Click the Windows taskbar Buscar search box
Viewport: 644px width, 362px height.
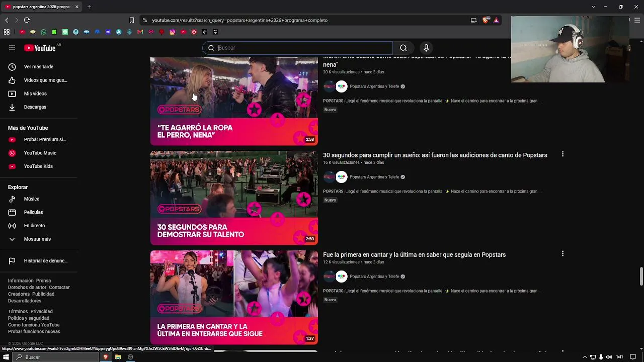tap(56, 357)
